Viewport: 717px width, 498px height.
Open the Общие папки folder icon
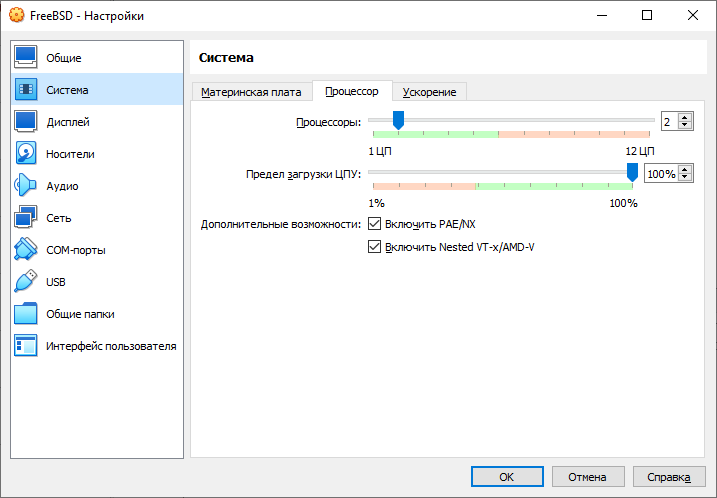pos(26,314)
